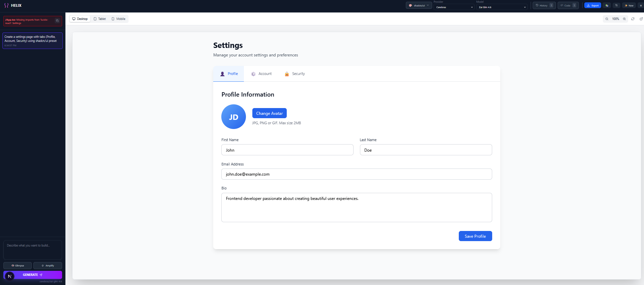Switch to Desktop preview mode
Image resolution: width=644 pixels, height=285 pixels.
pyautogui.click(x=80, y=19)
